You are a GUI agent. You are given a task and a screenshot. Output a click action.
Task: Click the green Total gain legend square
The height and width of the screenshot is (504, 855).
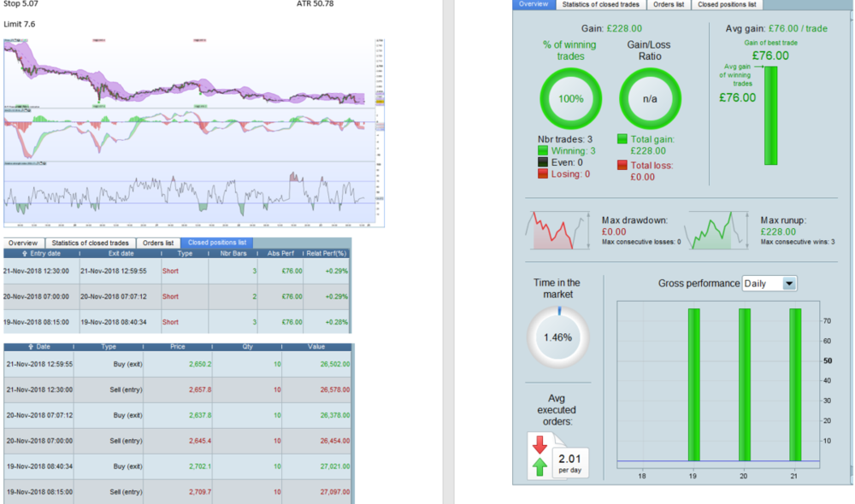[622, 138]
